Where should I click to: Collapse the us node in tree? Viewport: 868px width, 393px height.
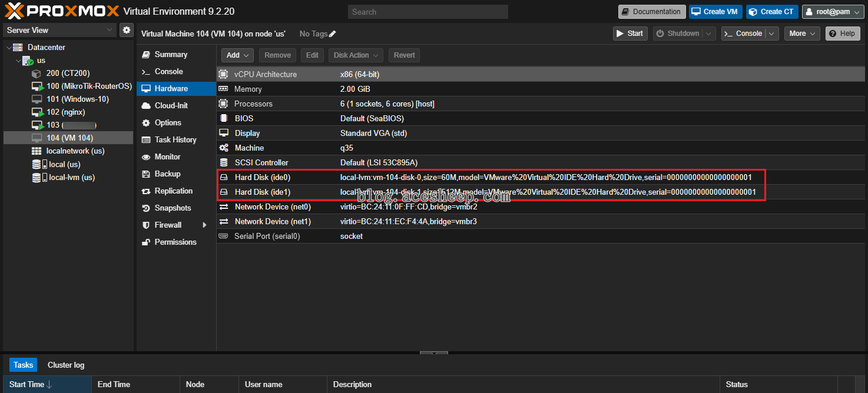(x=18, y=61)
